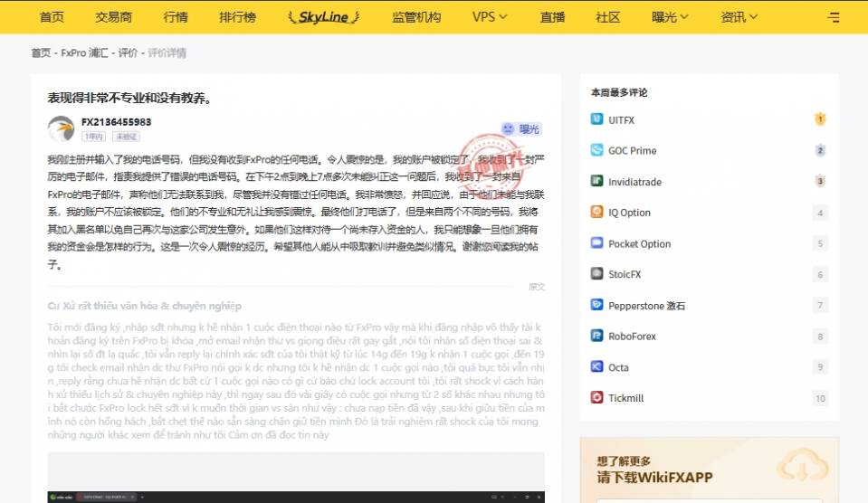This screenshot has height=503, width=868.
Task: Click the GOC Prime broker logo icon
Action: [x=596, y=150]
